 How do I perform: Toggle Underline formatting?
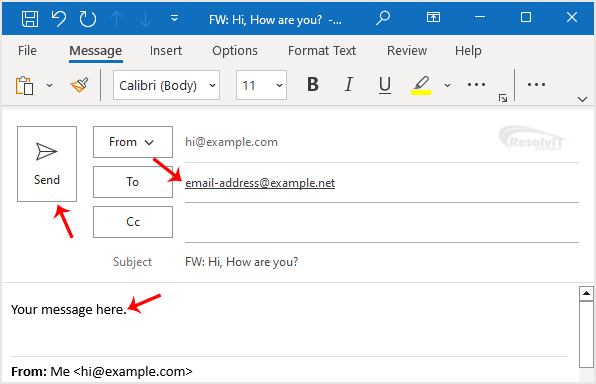click(x=385, y=85)
